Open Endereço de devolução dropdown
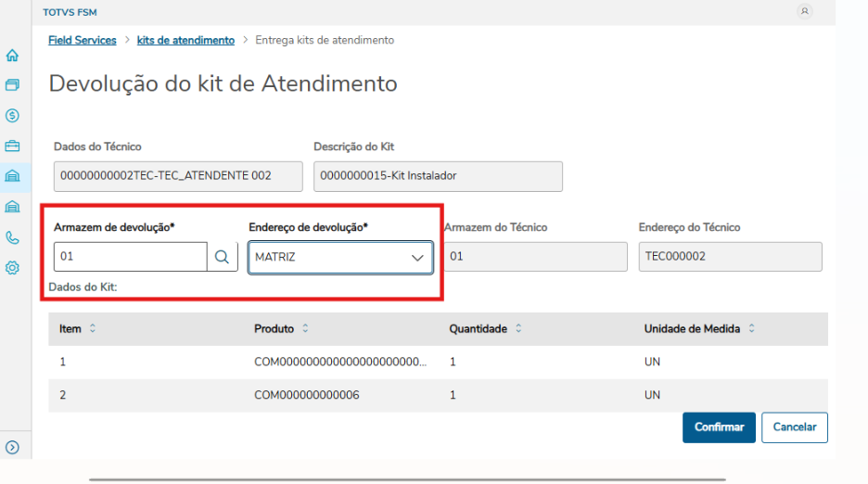 pos(416,258)
